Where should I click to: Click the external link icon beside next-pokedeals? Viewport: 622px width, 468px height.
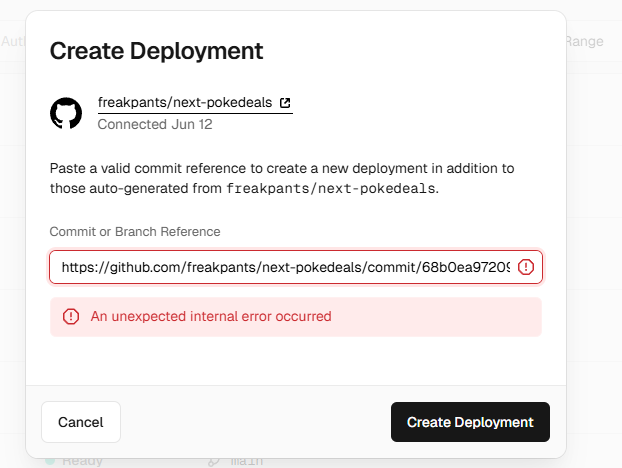click(x=285, y=103)
